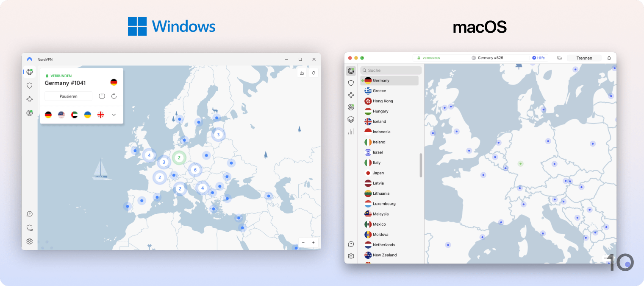Open the target icon in macOS sidebar
Viewport: 644px width, 286px height.
(x=351, y=107)
